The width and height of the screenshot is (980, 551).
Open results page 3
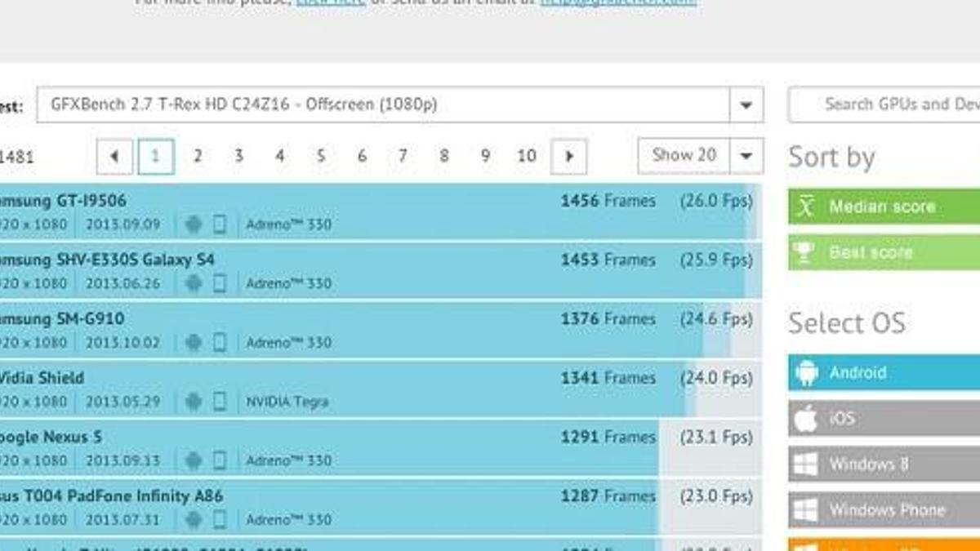point(238,156)
